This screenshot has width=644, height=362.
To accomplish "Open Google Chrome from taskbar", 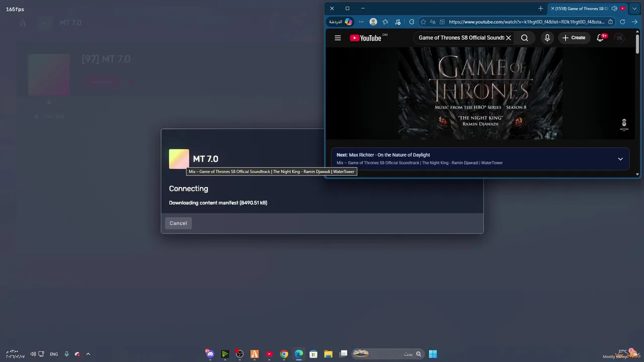I will pos(284,354).
